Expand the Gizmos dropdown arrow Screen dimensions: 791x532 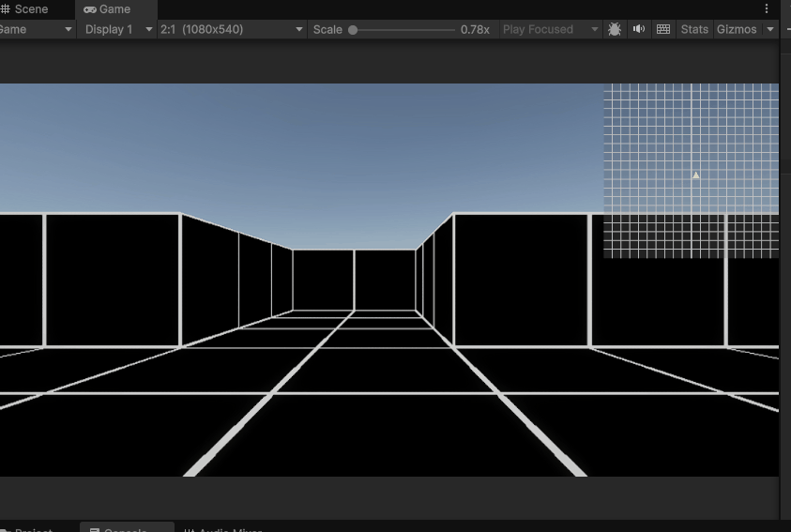pyautogui.click(x=770, y=29)
